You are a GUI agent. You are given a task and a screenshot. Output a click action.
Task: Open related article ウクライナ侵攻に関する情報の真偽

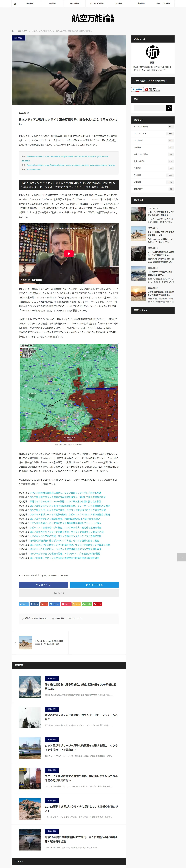[x=81, y=778]
